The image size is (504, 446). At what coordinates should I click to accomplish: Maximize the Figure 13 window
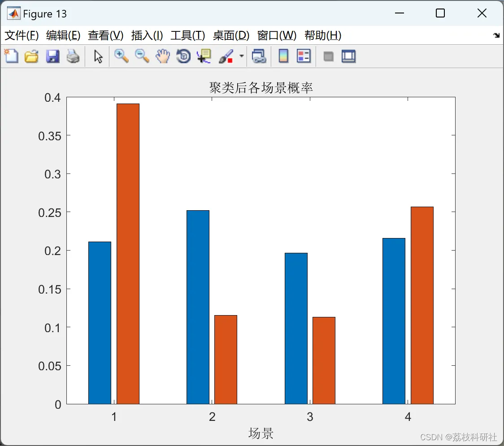440,13
